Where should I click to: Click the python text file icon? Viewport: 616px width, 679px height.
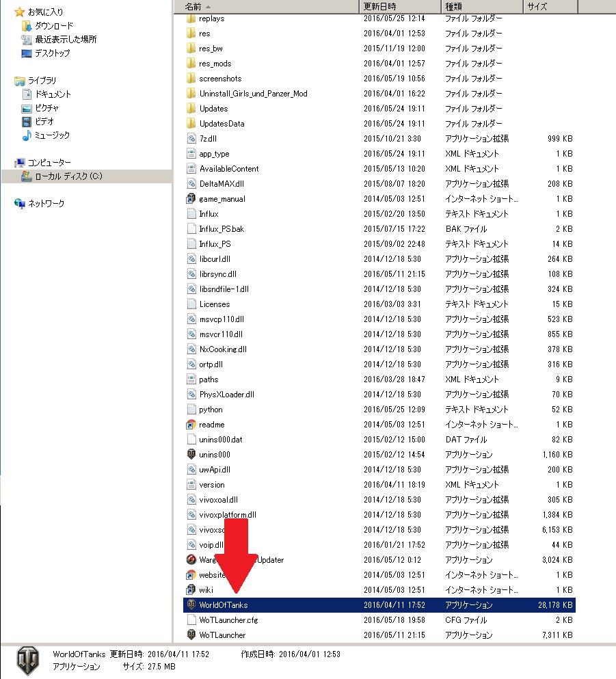click(191, 409)
